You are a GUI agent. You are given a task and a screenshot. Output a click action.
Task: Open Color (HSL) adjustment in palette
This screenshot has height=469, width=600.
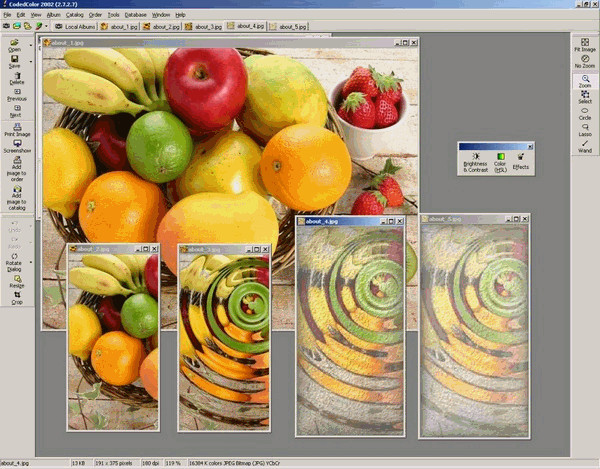pos(500,163)
